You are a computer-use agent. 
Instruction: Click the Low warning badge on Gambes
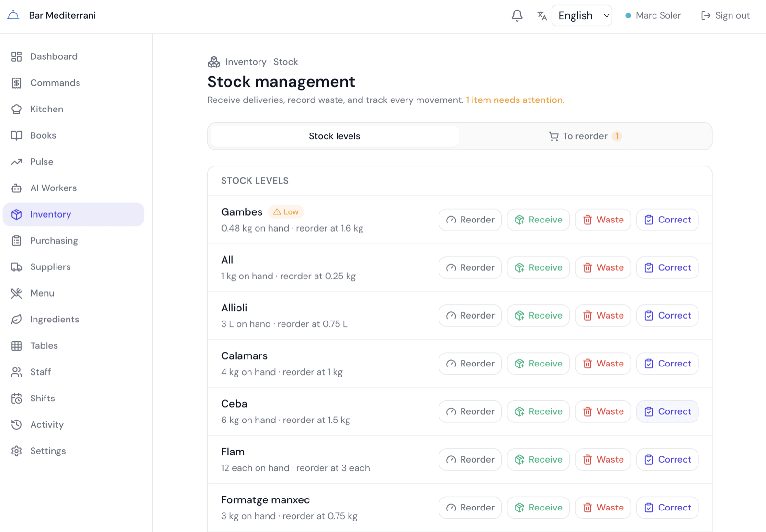(x=286, y=212)
